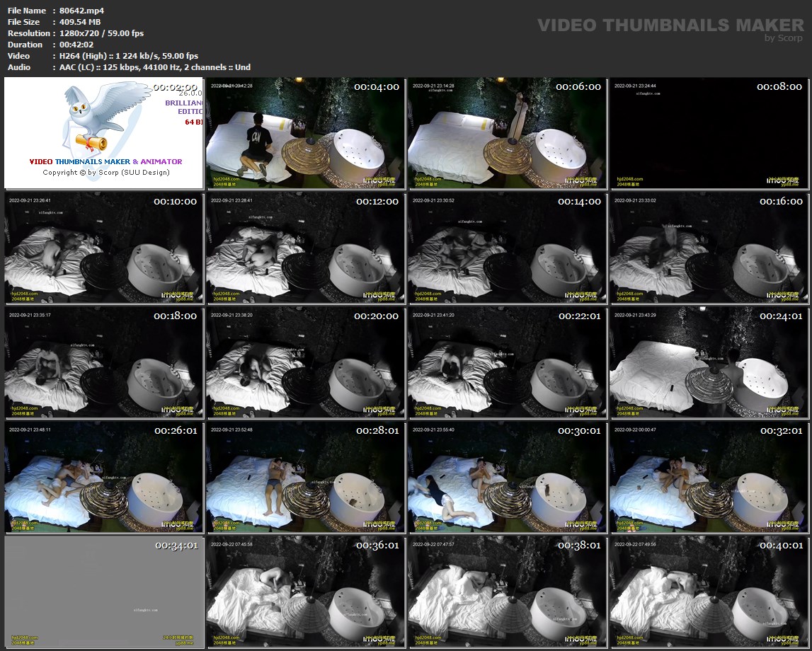Click the Duration value 00:42:02
812x651 pixels.
point(76,45)
